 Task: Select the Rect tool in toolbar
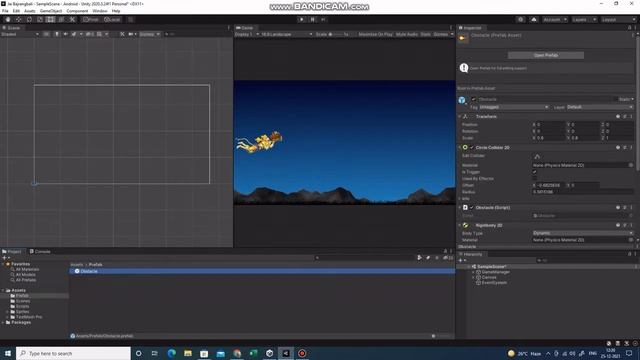[x=50, y=19]
